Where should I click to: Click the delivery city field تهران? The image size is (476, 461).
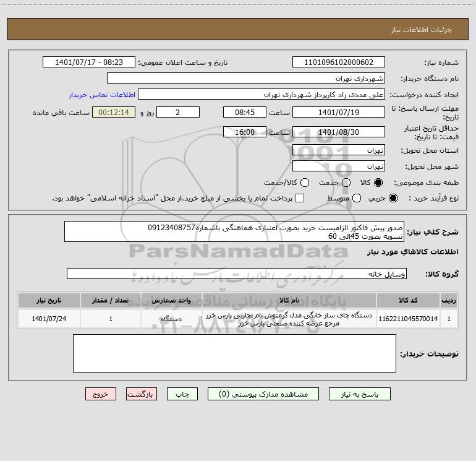[x=339, y=166]
